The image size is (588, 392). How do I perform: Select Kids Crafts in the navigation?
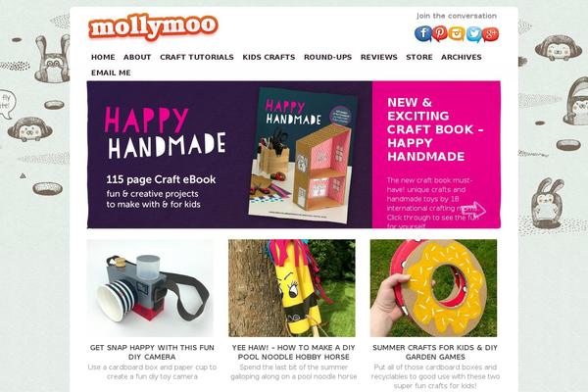pos(269,57)
